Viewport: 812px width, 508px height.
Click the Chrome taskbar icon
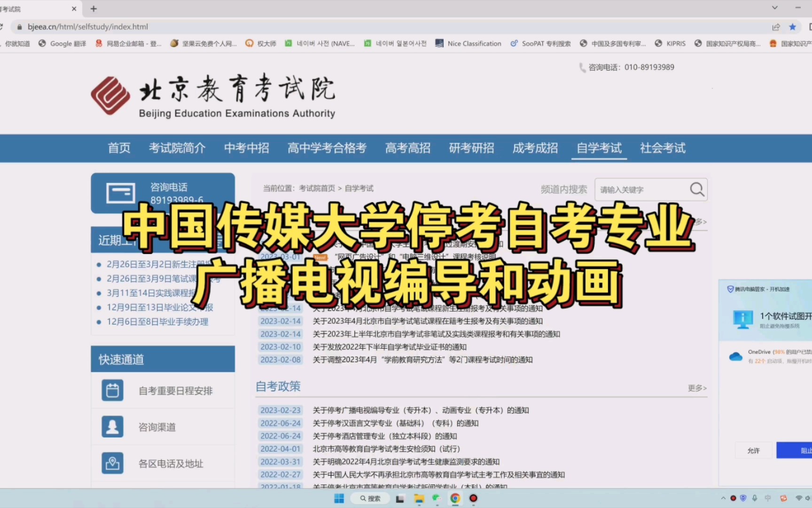click(455, 499)
